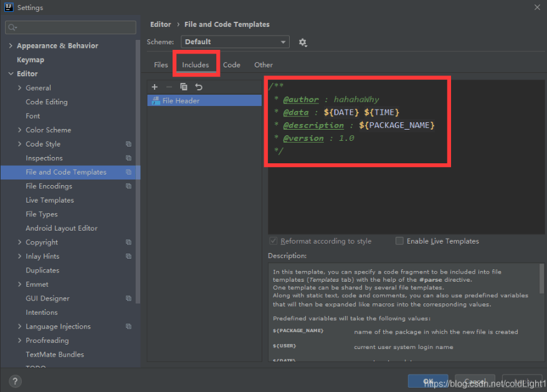
Task: Click project-level icon beside Inspections
Action: [x=128, y=158]
